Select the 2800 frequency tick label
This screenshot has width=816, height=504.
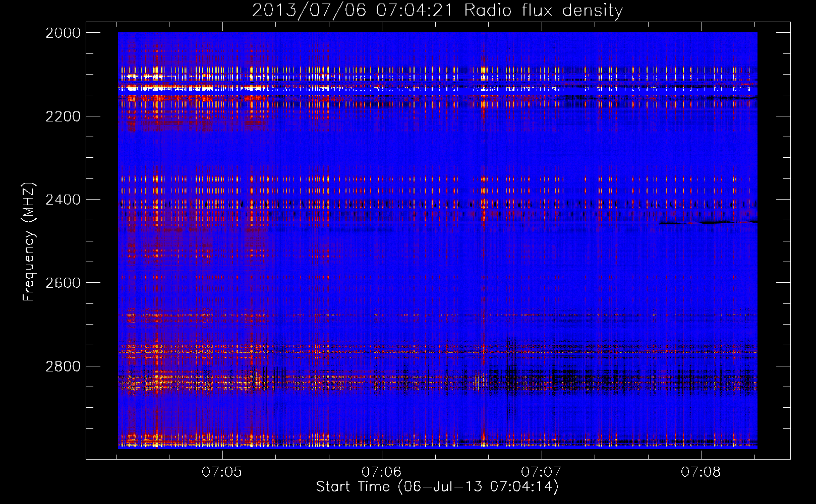[x=63, y=366]
